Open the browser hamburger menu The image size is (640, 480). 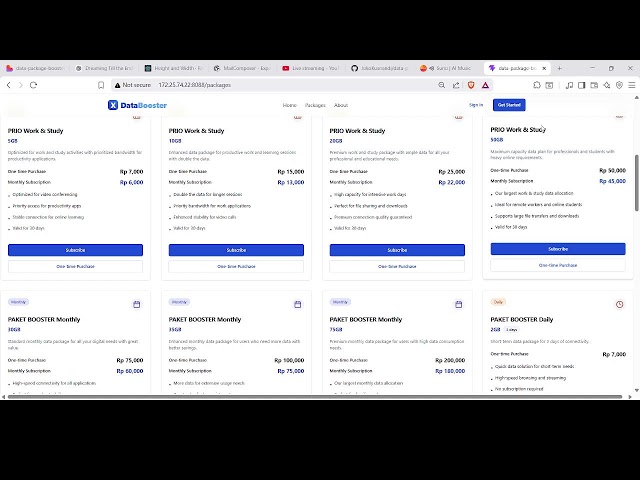coord(631,85)
